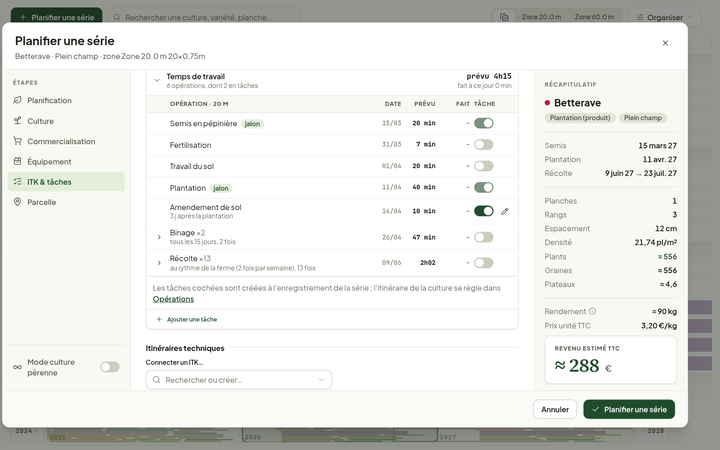Screen dimensions: 720x450
Task: Click the 2h02 duration for Récolte
Action: [428, 263]
